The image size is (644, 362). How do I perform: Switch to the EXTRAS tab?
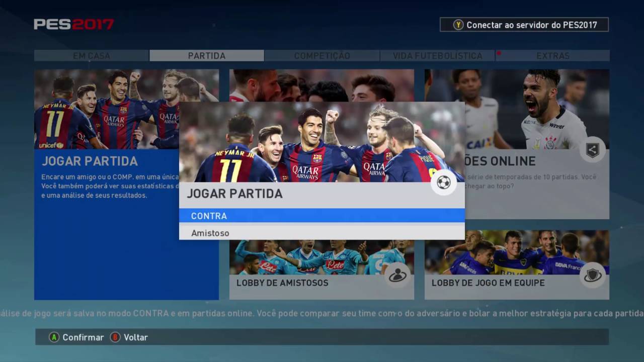pos(552,56)
